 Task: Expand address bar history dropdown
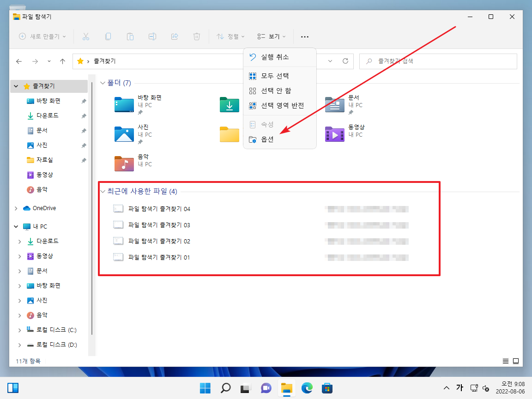330,61
